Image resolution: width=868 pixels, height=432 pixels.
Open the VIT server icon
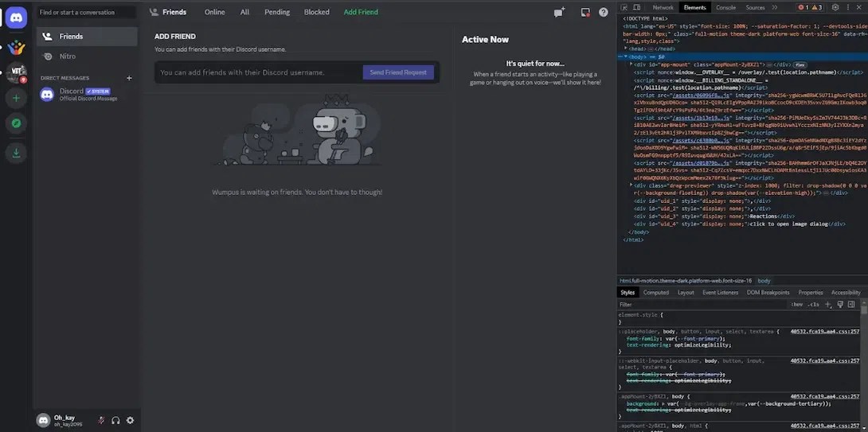(16, 72)
